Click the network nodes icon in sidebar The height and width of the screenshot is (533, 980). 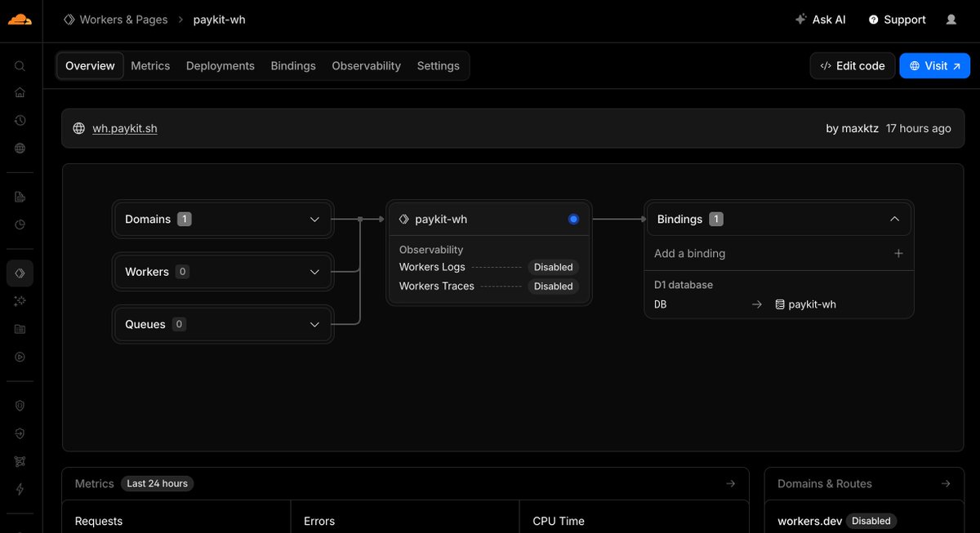coord(20,461)
